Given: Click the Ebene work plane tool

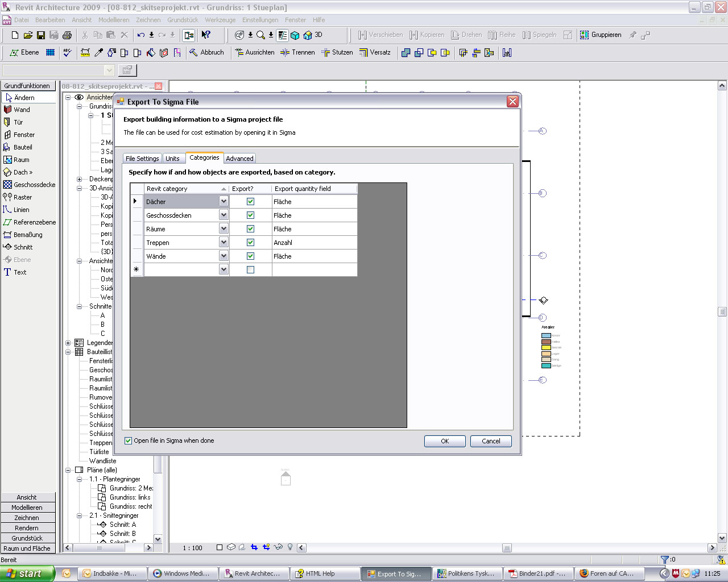Looking at the screenshot, I should (24, 52).
